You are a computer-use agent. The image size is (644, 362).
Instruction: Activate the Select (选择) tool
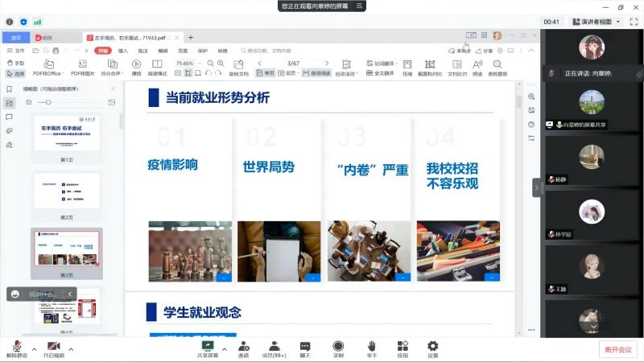15,73
